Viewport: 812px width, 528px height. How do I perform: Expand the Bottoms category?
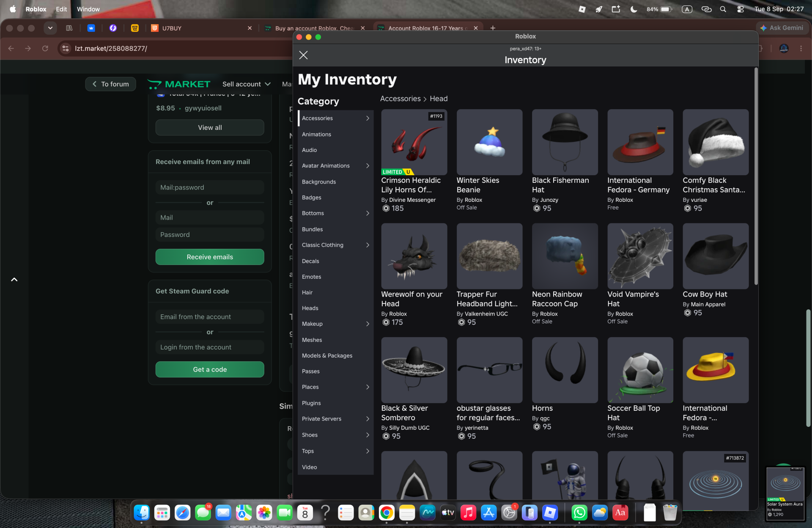click(x=335, y=213)
